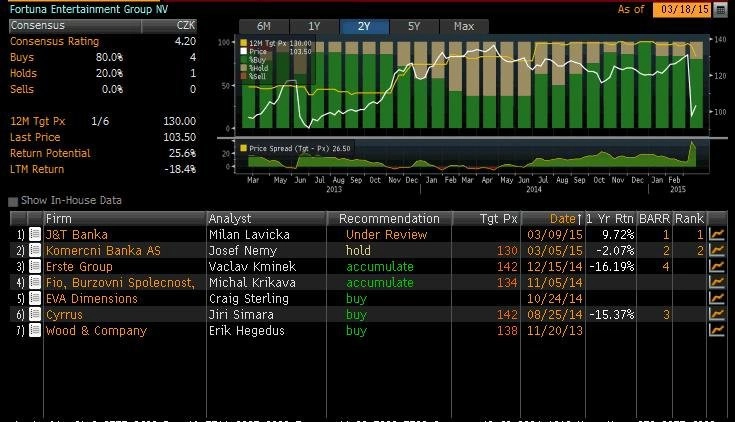Viewport: 735px width, 422px height.
Task: Click the Under Review recommendation
Action: point(387,234)
